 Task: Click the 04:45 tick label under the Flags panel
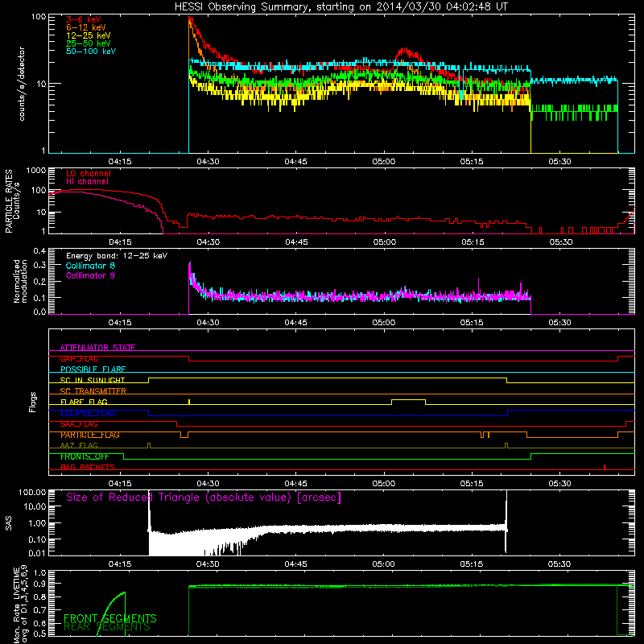(295, 484)
